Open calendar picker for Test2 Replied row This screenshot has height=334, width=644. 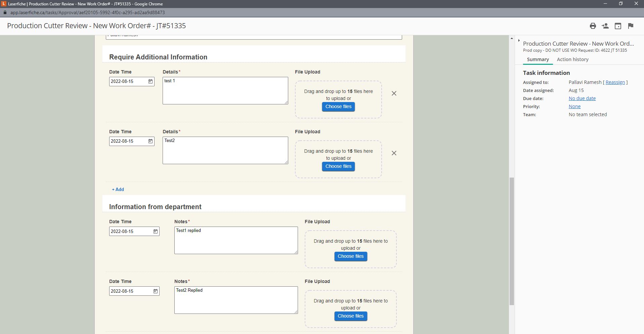(x=156, y=291)
